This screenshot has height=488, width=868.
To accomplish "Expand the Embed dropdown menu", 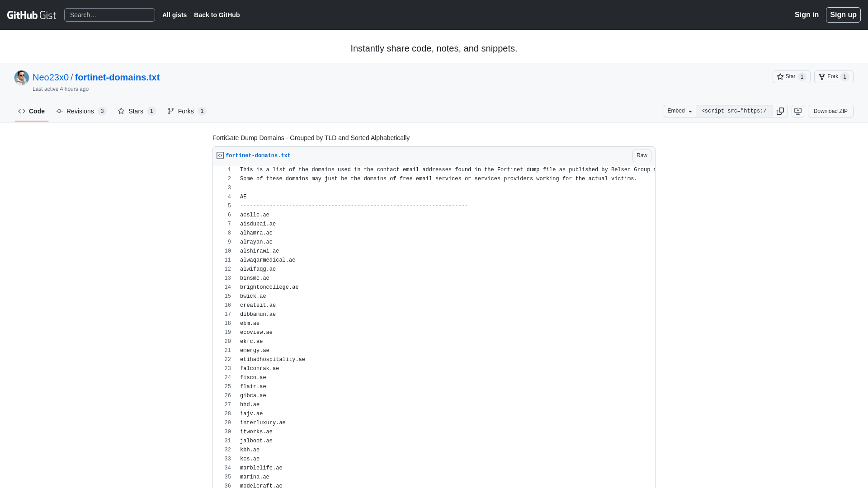I will 679,112.
